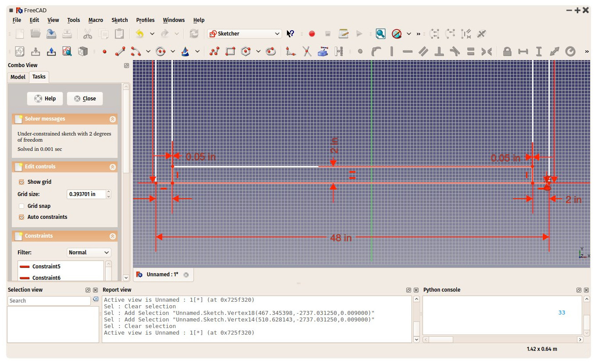
Task: Show hidden constraint toolbar items chevron
Action: [x=587, y=52]
